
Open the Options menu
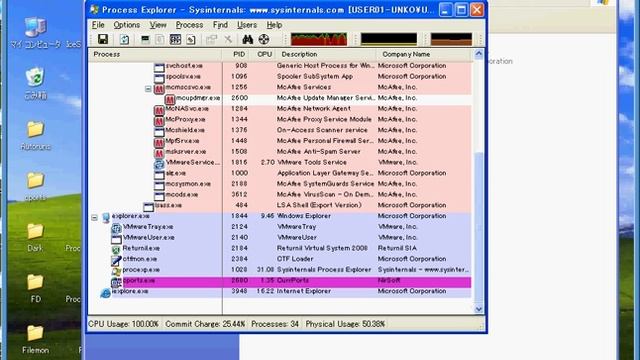[x=127, y=25]
